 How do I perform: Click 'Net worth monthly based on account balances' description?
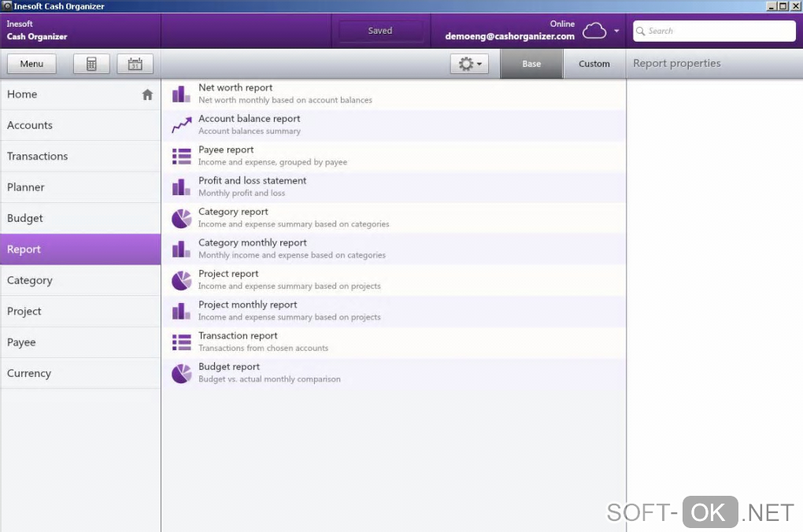point(285,101)
